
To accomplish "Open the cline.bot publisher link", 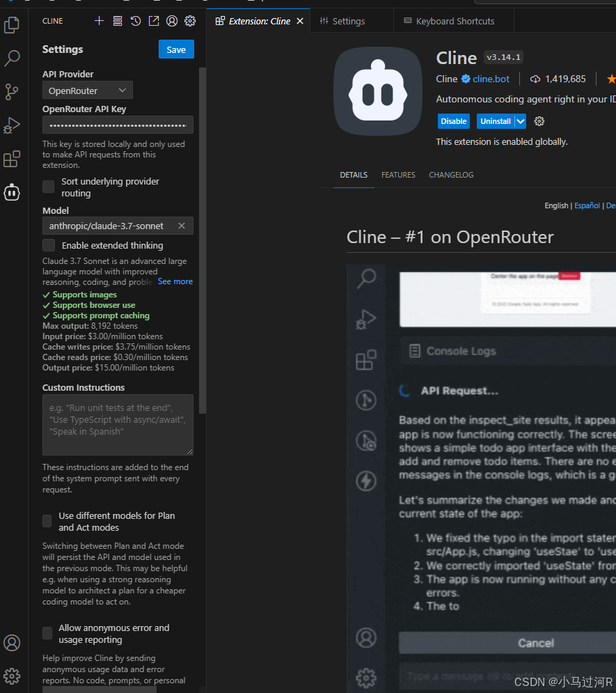I will click(x=491, y=79).
